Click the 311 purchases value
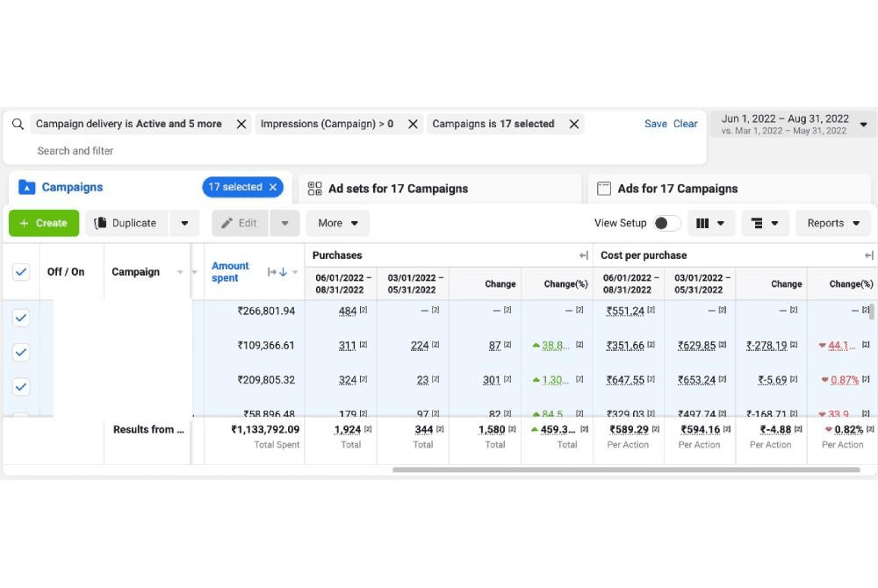This screenshot has height=588, width=878. pyautogui.click(x=347, y=346)
